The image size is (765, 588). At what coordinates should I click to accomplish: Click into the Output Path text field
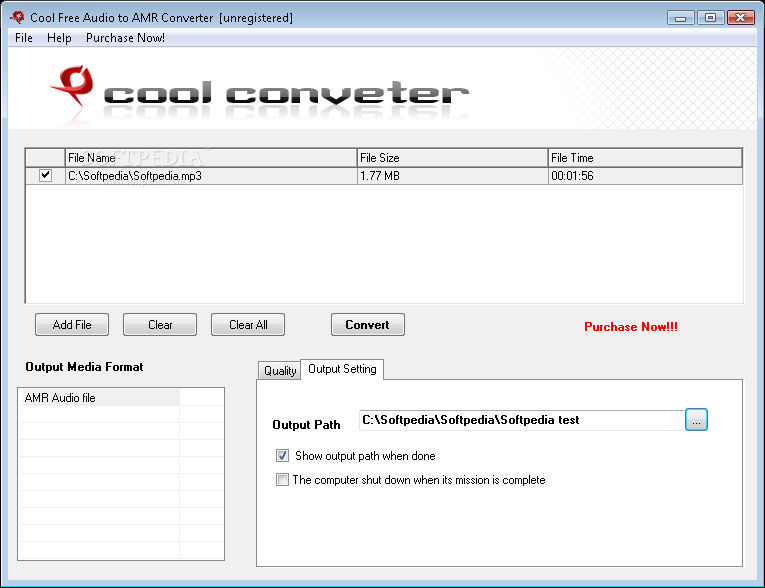click(522, 420)
